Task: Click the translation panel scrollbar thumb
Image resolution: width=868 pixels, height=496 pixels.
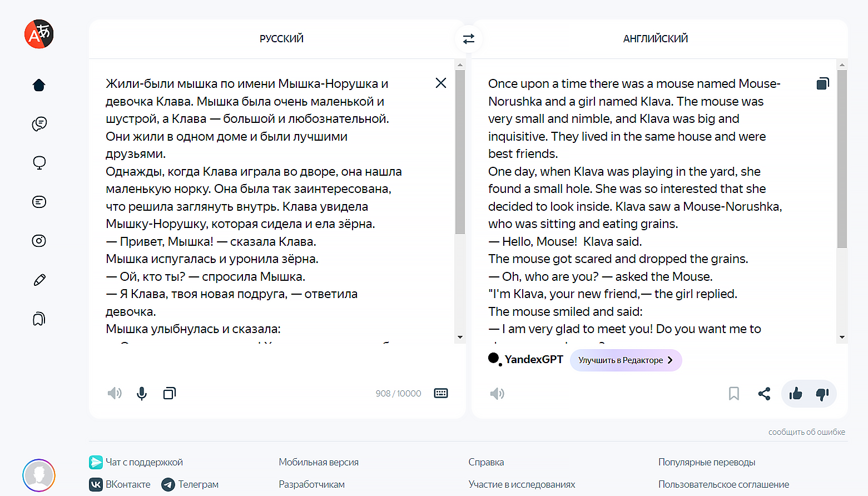Action: (842, 159)
